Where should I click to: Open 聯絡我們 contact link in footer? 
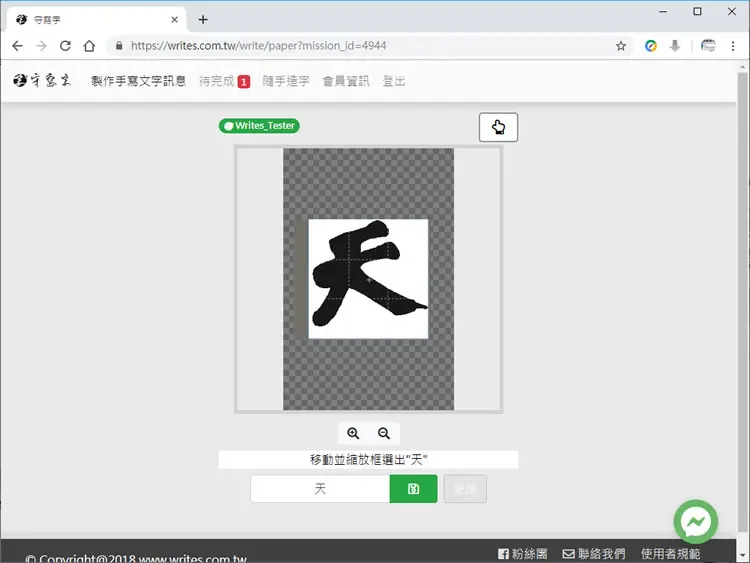[594, 554]
